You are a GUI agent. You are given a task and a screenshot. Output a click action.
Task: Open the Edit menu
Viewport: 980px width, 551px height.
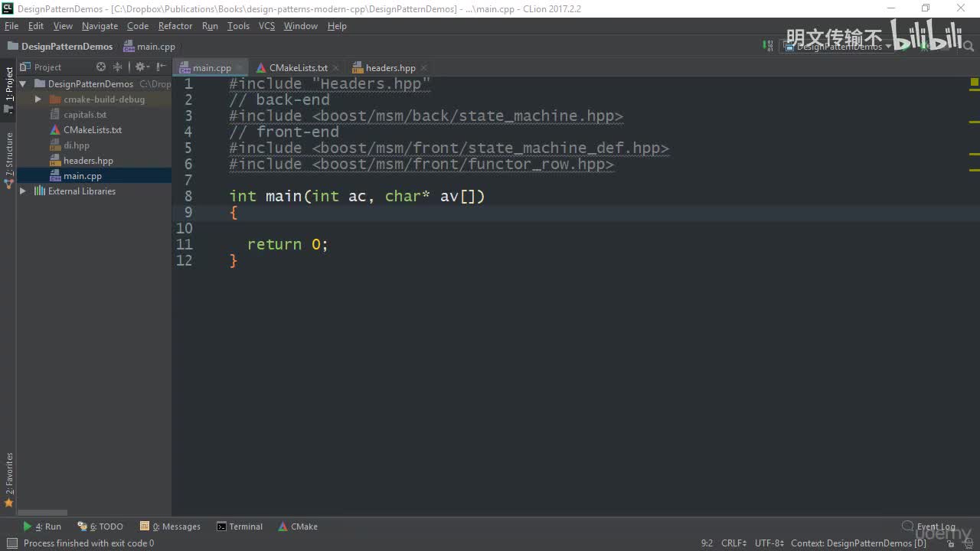[36, 26]
